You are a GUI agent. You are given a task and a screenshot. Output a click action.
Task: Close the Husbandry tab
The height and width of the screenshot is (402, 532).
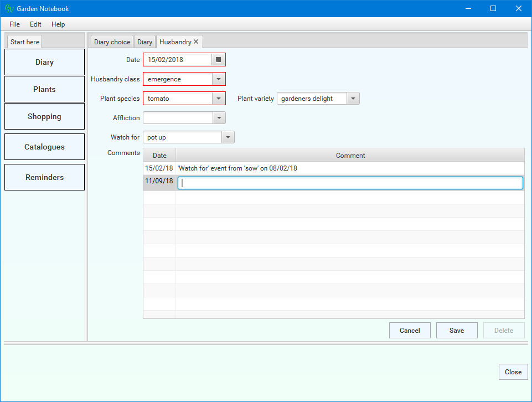coord(196,42)
